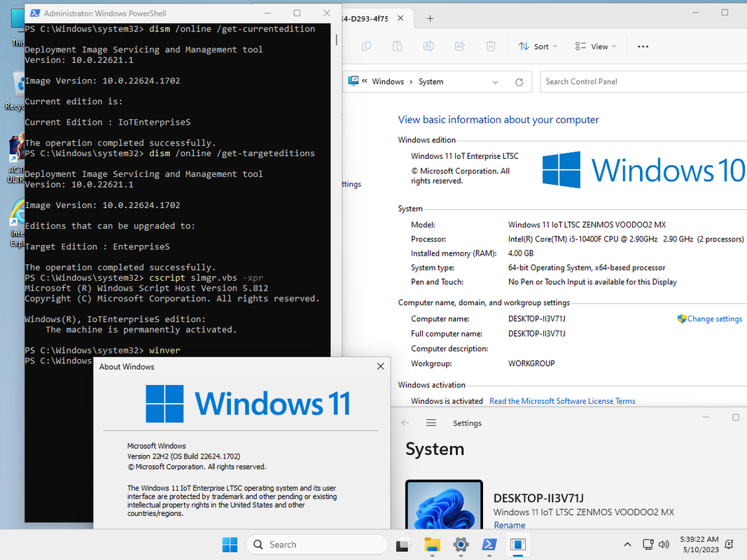Click the desktop wallpaper thumbnail in Settings
747x560 pixels.
coord(444,505)
